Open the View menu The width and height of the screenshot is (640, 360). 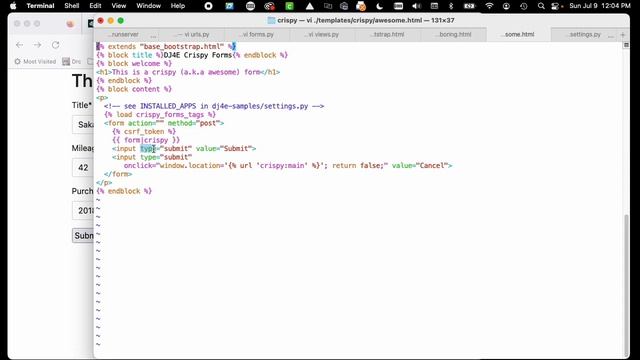click(x=119, y=6)
